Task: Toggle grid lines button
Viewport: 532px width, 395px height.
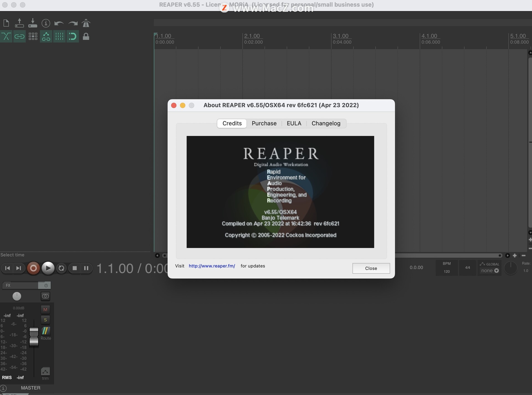Action: [x=59, y=36]
